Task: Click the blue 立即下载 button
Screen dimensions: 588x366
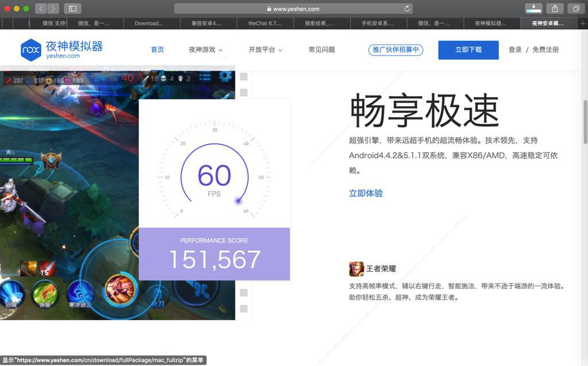Action: point(469,50)
